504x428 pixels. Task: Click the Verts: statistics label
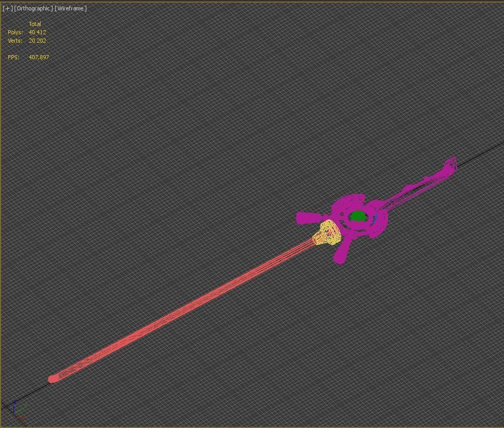pyautogui.click(x=15, y=41)
